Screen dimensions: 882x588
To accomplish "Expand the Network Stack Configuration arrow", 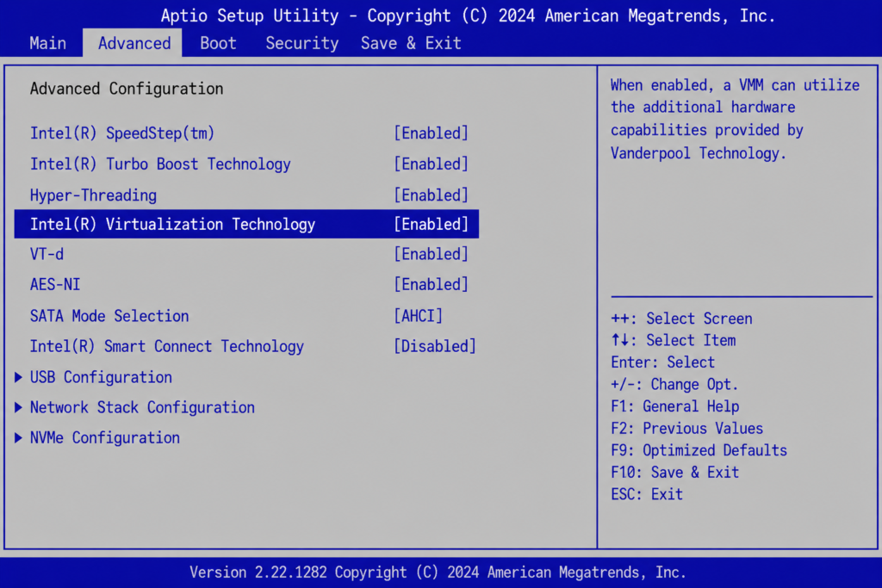I will point(19,407).
